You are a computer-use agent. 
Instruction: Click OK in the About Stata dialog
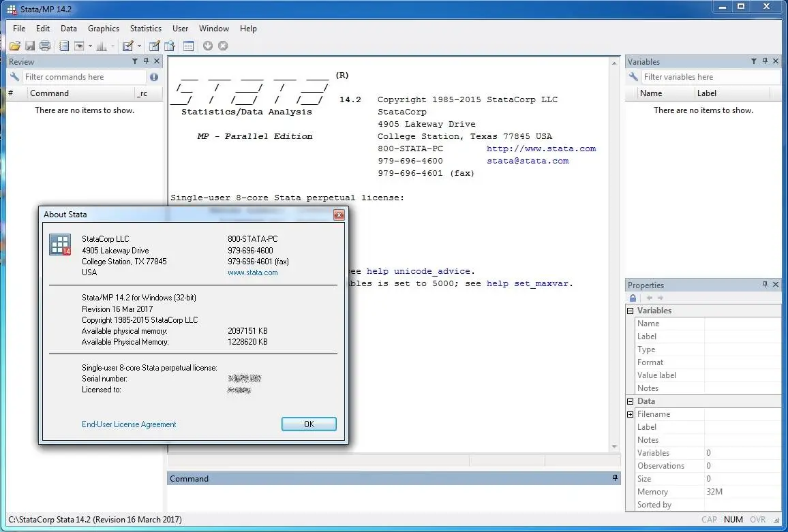(309, 424)
